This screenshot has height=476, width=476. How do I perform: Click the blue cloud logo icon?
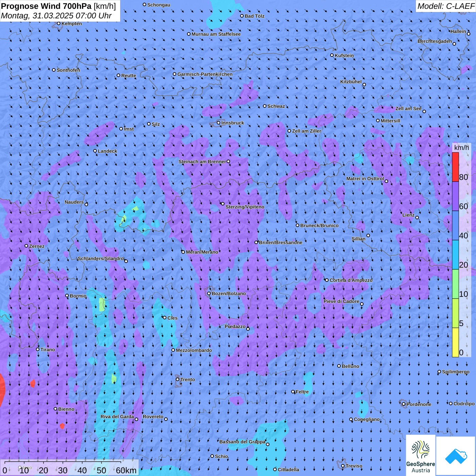pos(456,456)
